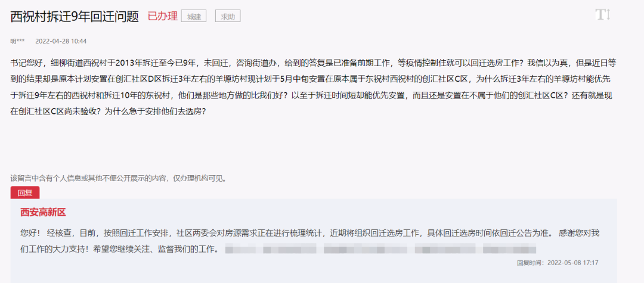
Task: Click the privacy notice line about 个人信息
Action: pyautogui.click(x=119, y=178)
